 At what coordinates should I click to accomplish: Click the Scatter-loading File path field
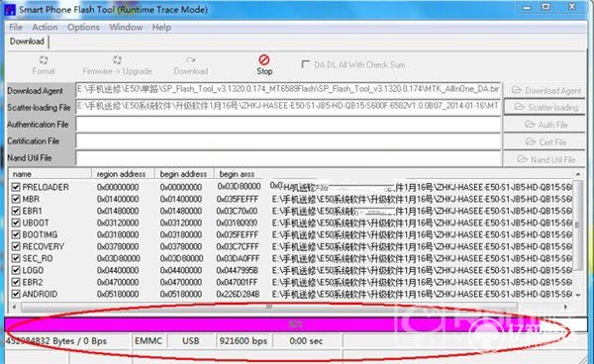pyautogui.click(x=288, y=107)
